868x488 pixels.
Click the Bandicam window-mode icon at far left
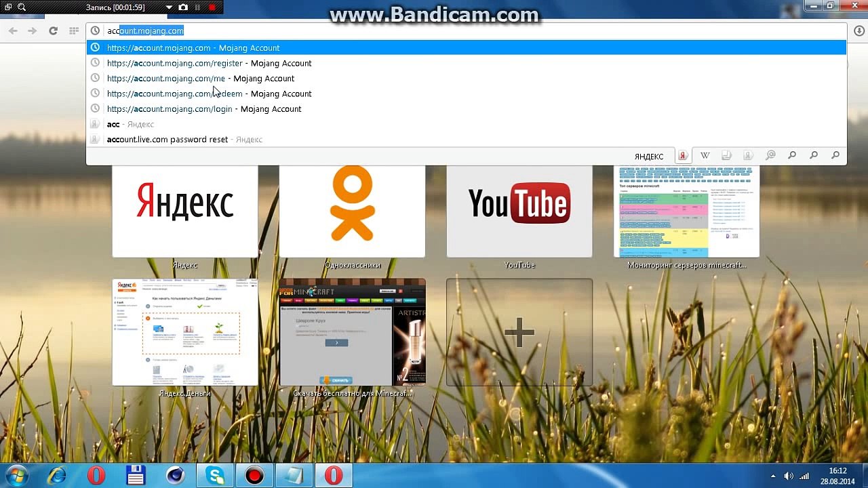8,7
